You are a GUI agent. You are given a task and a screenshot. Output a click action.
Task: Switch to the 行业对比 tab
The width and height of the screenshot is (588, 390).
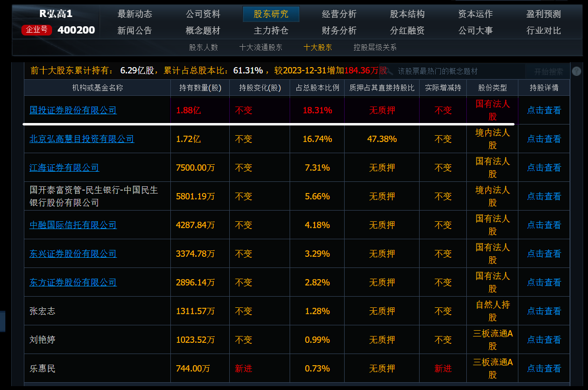544,31
